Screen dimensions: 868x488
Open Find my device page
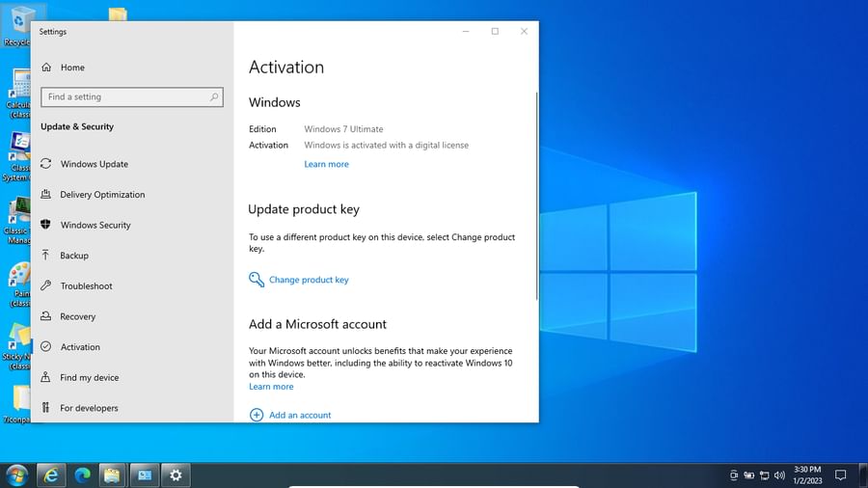click(x=80, y=377)
